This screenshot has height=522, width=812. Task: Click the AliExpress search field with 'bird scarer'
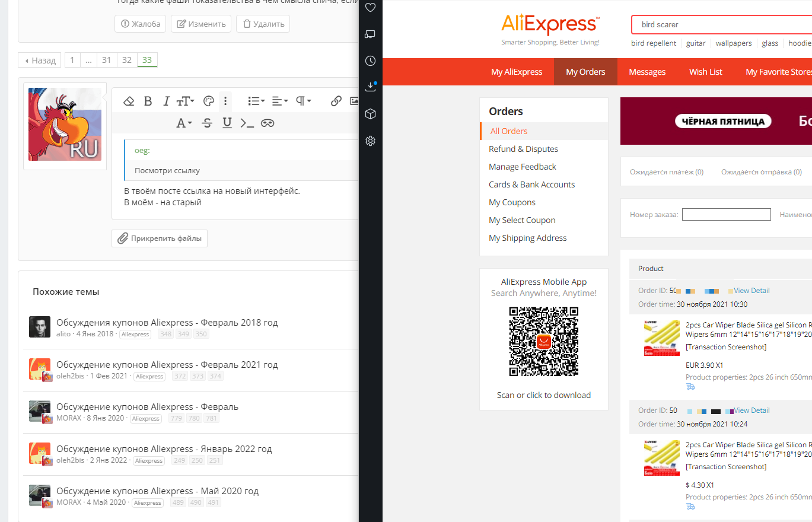(721, 25)
